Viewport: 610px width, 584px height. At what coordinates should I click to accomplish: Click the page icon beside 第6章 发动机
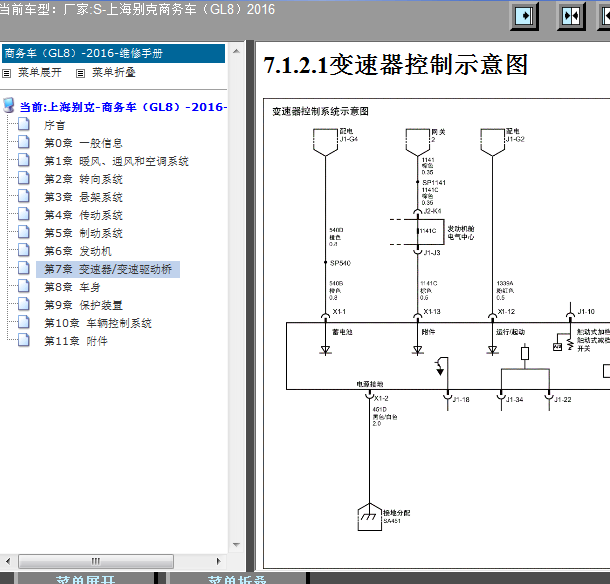click(x=24, y=250)
